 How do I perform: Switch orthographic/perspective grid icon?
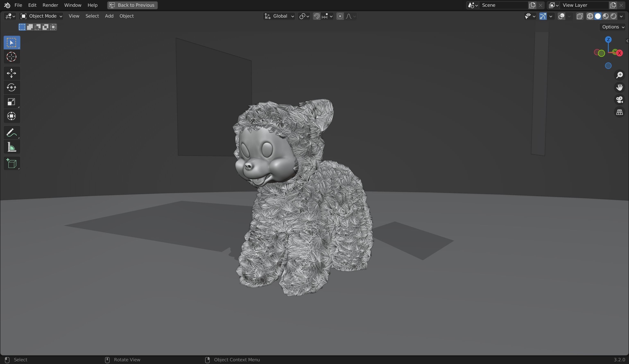tap(619, 112)
